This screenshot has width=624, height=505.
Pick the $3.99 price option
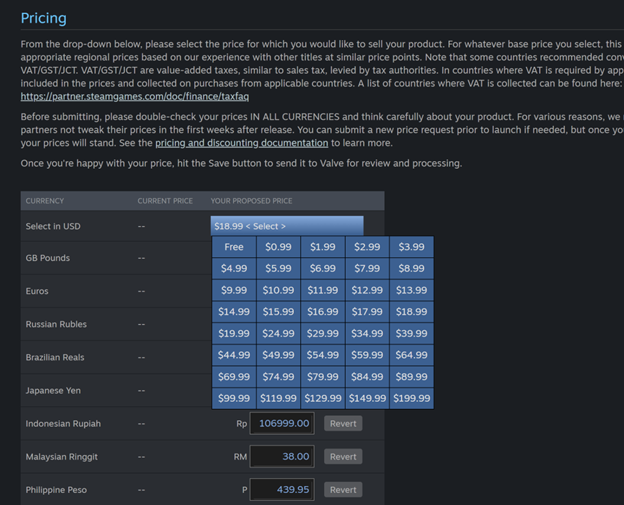pos(411,247)
